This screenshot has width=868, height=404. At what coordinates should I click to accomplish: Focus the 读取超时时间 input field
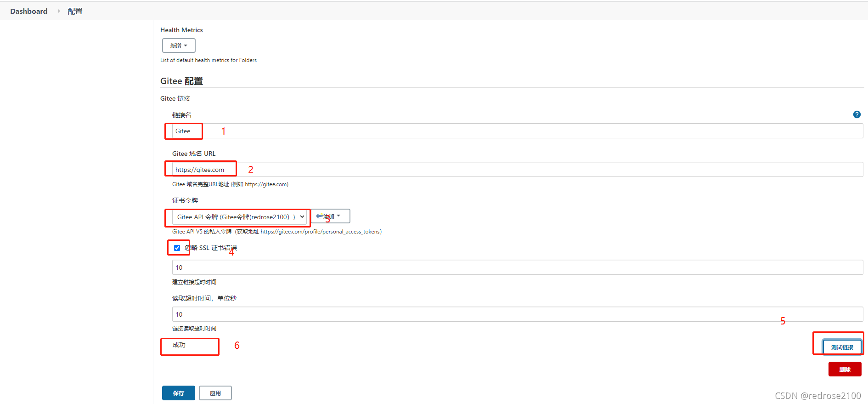[518, 314]
